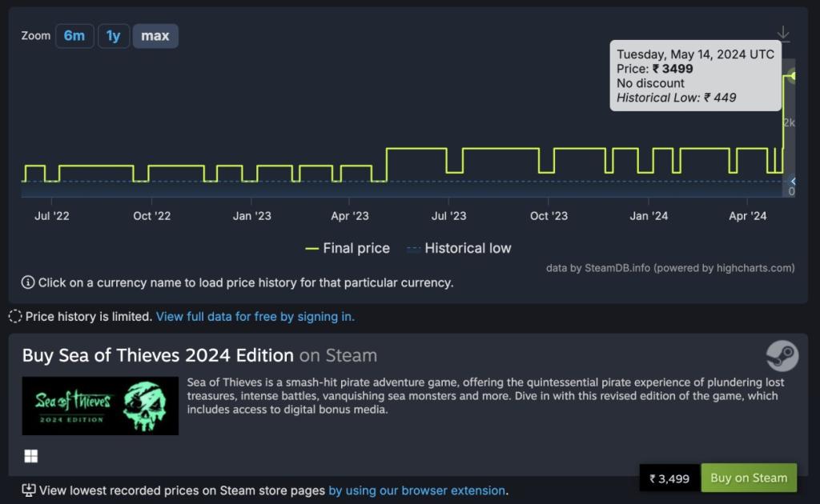820x504 pixels.
Task: Click the blue historical low arrow marker
Action: (x=792, y=182)
